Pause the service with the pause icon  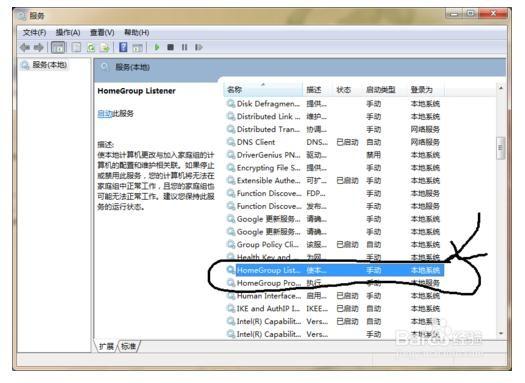click(184, 47)
